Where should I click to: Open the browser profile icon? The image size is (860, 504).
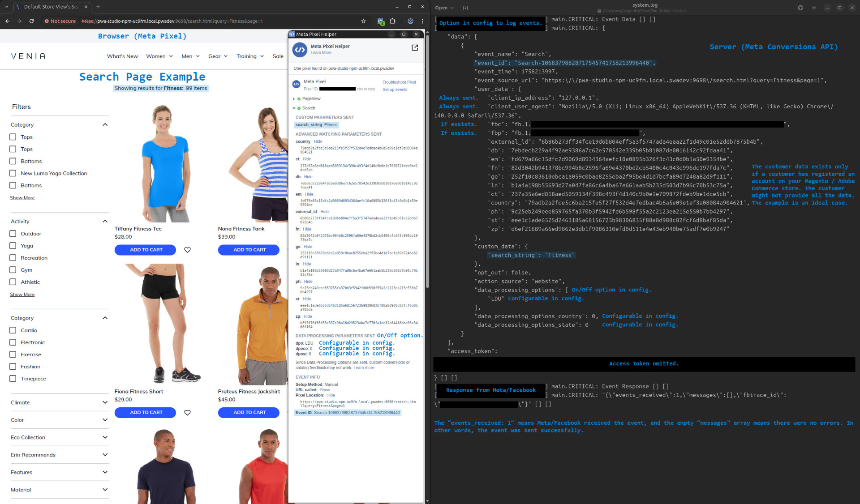click(x=410, y=21)
